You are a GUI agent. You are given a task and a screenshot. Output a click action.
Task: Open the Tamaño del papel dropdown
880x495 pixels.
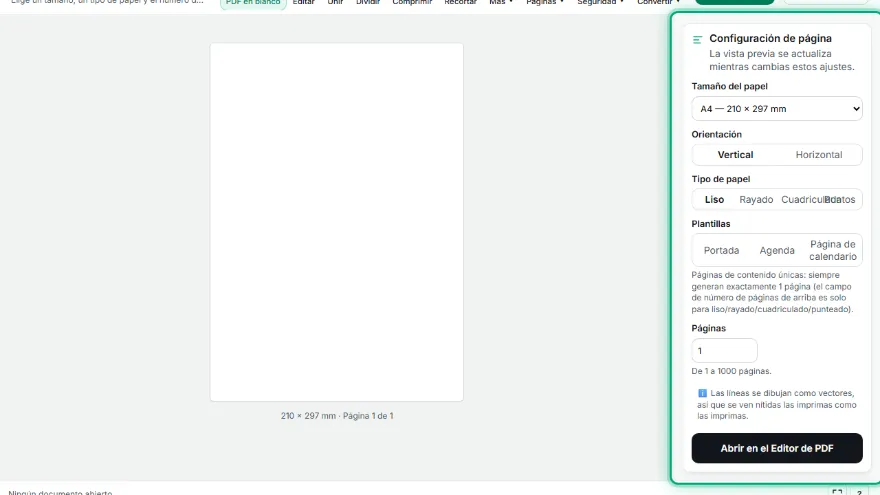tap(777, 109)
